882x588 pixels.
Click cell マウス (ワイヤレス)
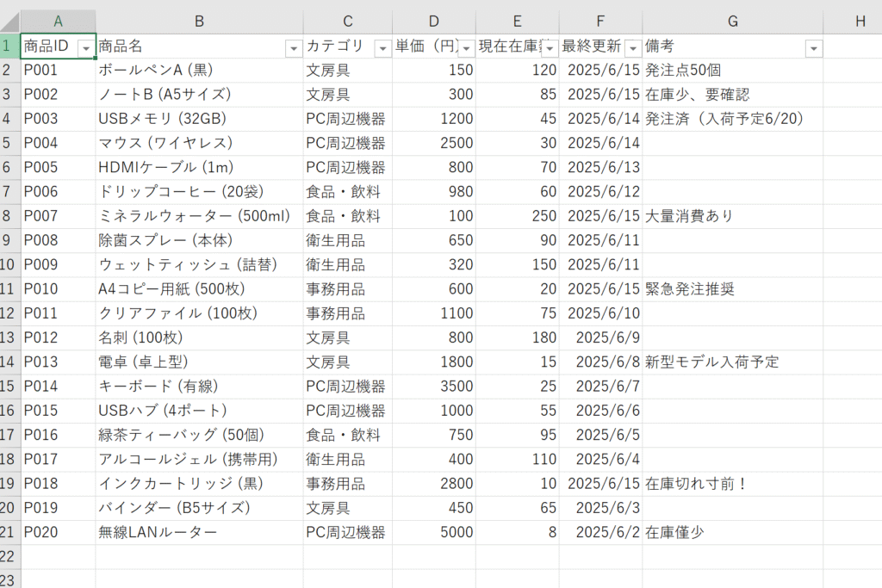tap(199, 143)
